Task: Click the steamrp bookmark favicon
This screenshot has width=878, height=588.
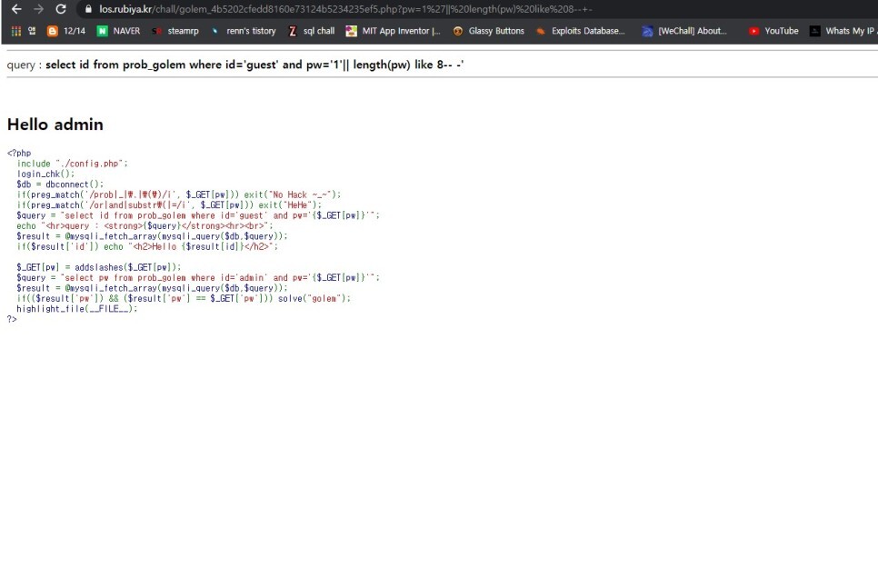Action: click(x=156, y=31)
